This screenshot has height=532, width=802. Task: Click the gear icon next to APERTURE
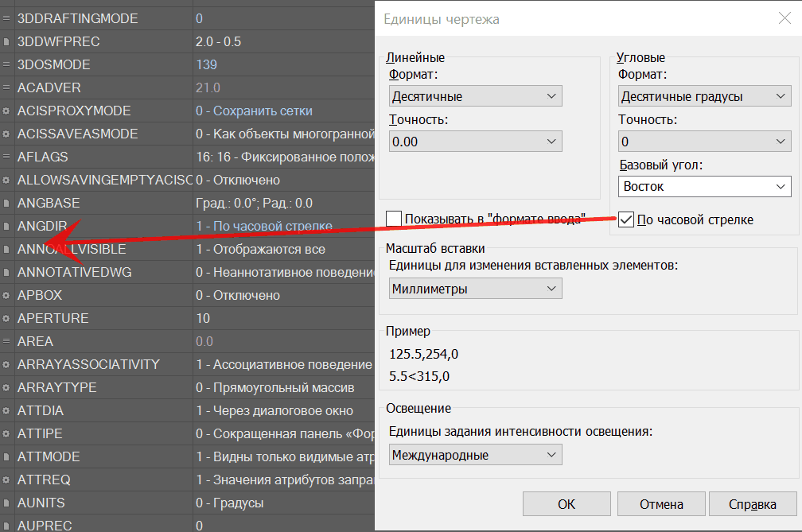[7, 318]
